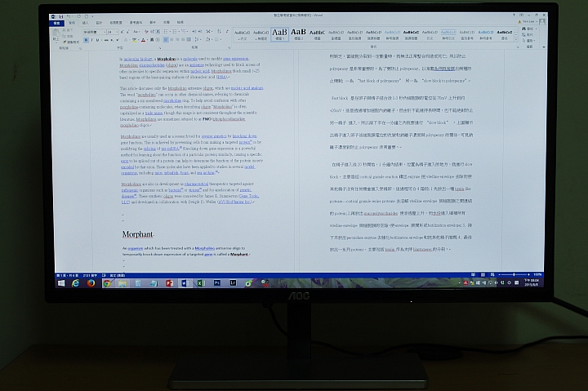Activate the Format Painter
This screenshot has width=588, height=391.
[71, 42]
